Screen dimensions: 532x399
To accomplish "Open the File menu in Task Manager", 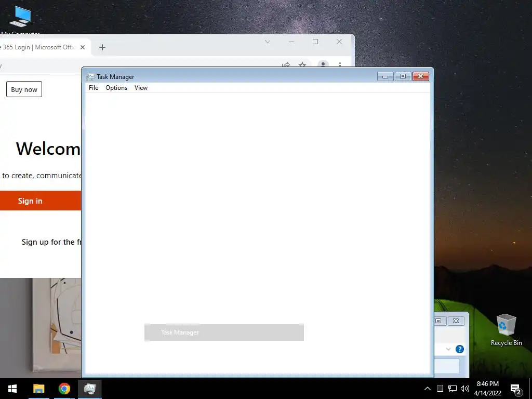I will [x=94, y=87].
